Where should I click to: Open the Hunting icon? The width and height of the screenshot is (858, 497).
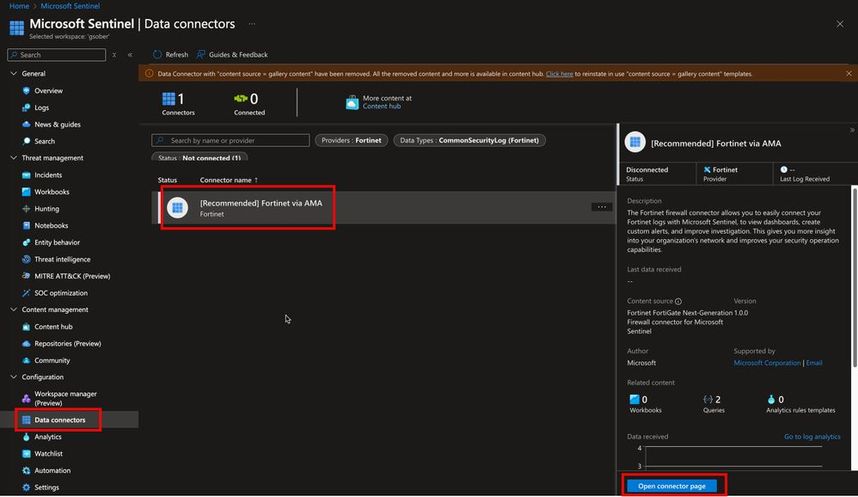[26, 209]
